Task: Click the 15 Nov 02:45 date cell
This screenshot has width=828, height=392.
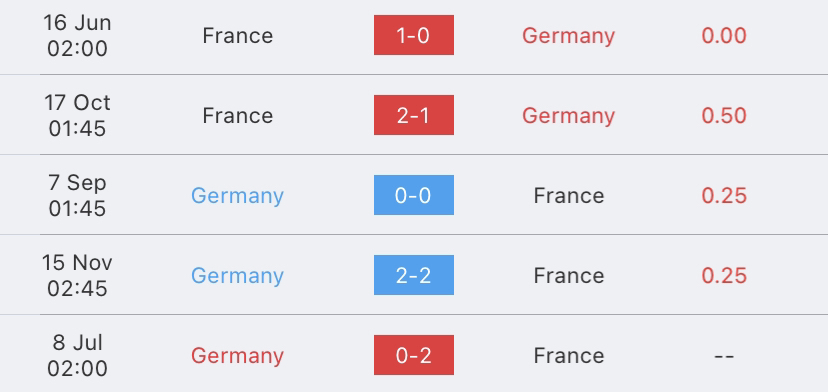Action: (x=77, y=275)
